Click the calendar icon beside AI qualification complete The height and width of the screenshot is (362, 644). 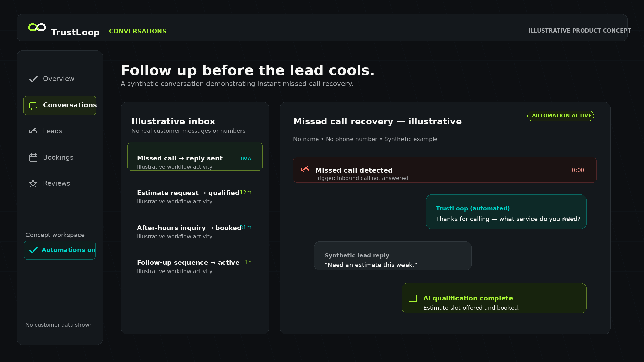click(x=413, y=298)
